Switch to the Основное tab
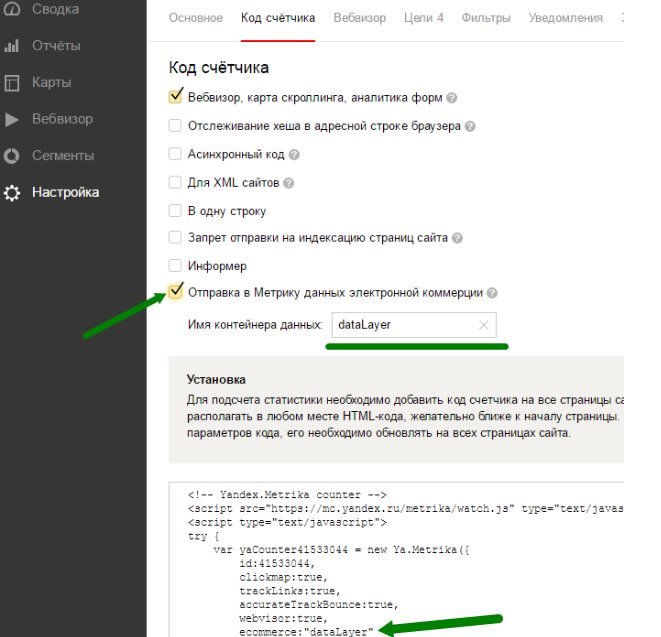The width and height of the screenshot is (661, 637). 196,18
